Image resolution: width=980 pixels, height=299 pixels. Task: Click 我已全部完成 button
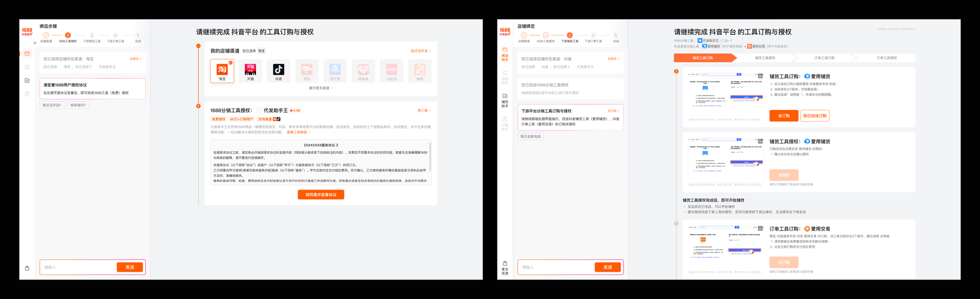click(x=530, y=137)
